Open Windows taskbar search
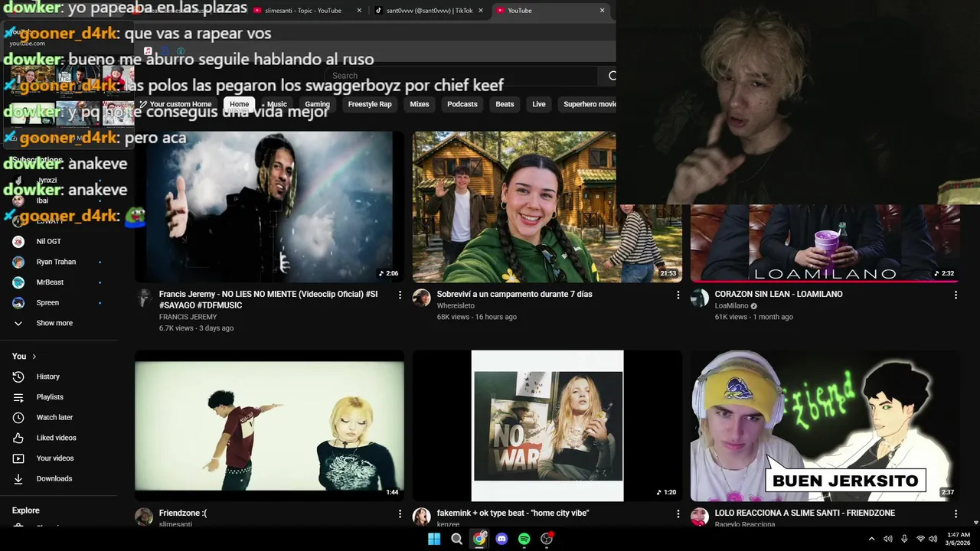 point(456,539)
